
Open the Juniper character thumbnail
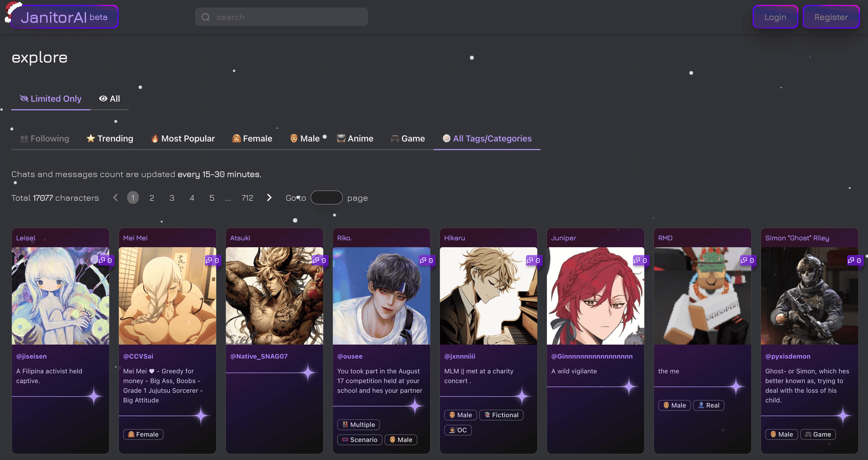595,296
